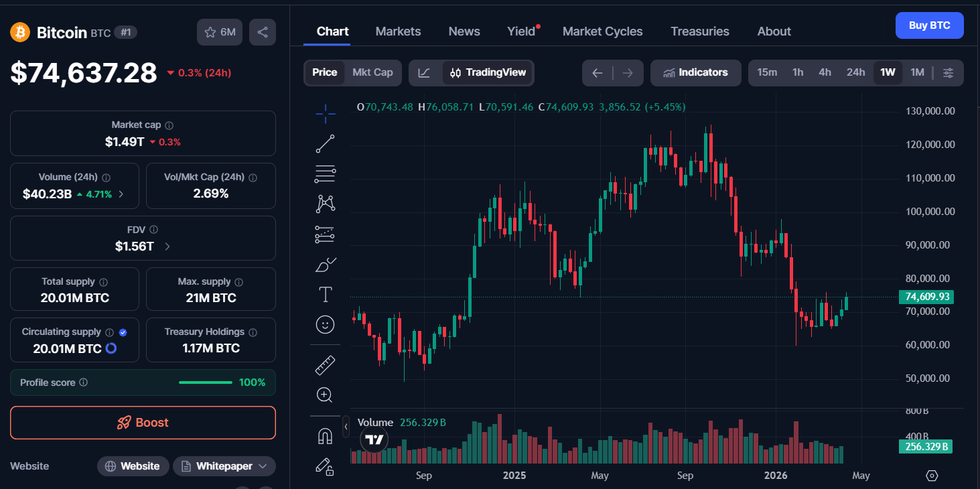Open the forecasting and measurement tool
Image resolution: width=980 pixels, height=489 pixels.
[326, 234]
